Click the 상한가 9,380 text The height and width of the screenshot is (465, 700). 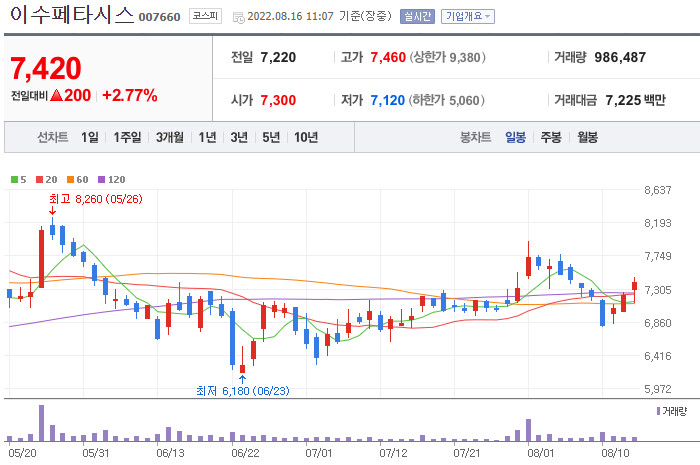click(447, 58)
